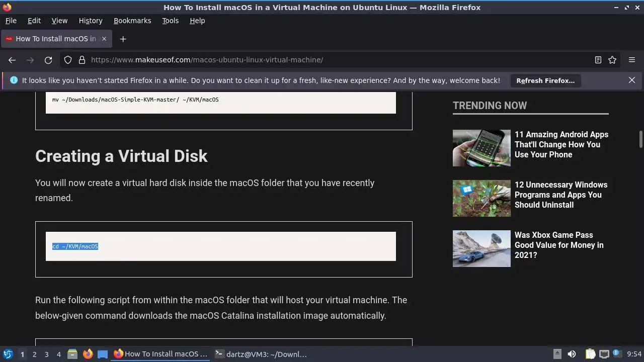Open the History menu

[91, 21]
